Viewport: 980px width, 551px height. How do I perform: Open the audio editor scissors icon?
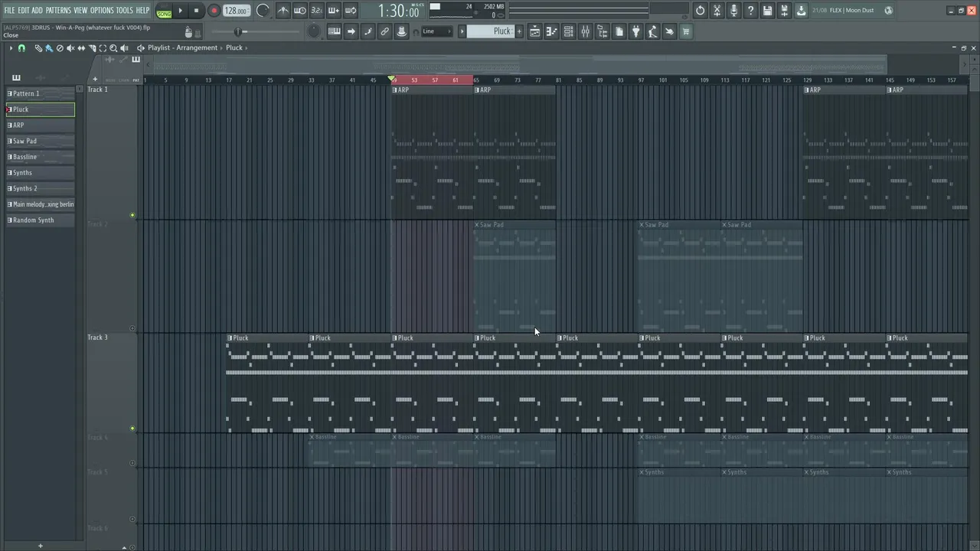717,11
